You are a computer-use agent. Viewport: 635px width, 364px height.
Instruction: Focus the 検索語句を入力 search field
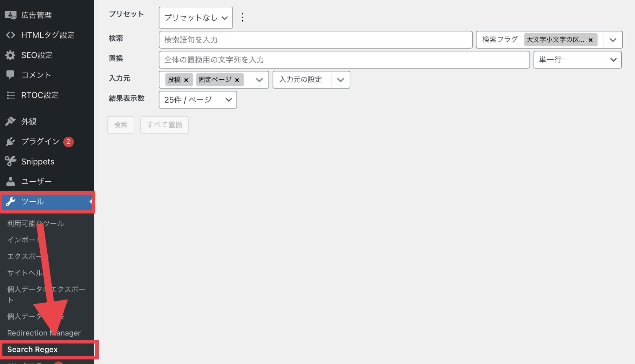pyautogui.click(x=315, y=40)
